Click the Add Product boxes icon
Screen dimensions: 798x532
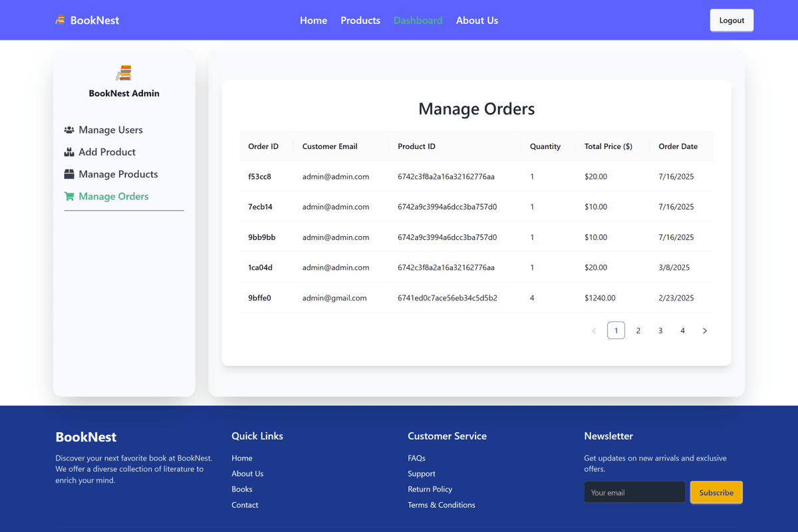tap(69, 152)
